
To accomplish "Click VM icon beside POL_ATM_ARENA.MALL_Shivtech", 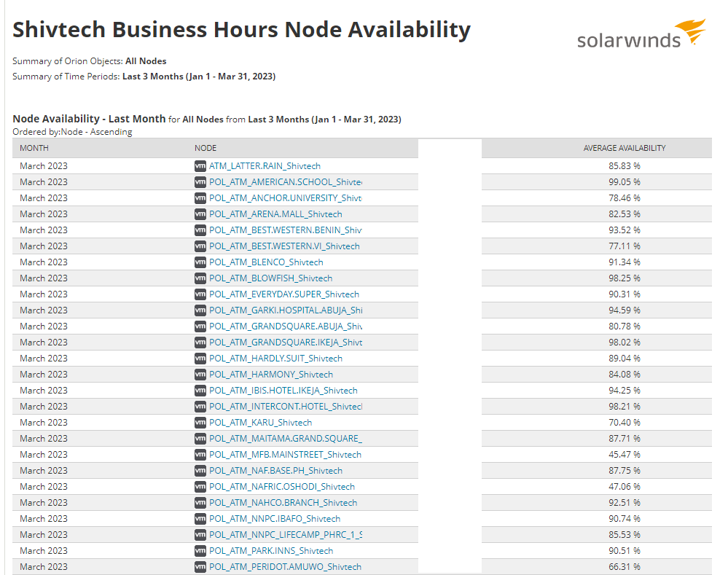I will [x=200, y=214].
